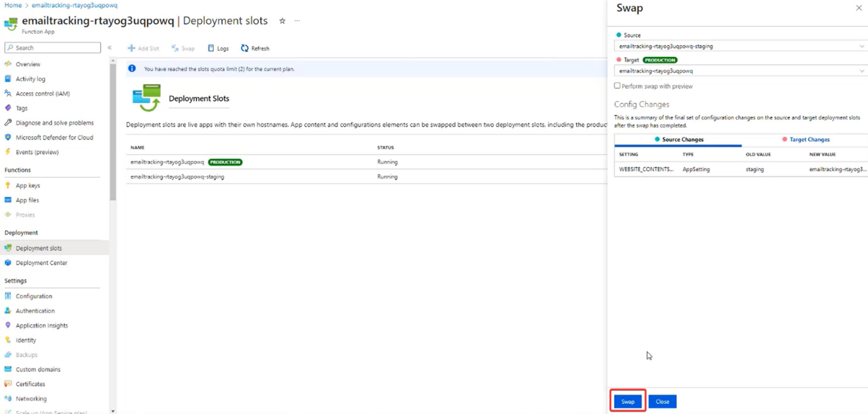Click the Function App icon beside the title
Screen dimensions: 868x414
click(11, 24)
